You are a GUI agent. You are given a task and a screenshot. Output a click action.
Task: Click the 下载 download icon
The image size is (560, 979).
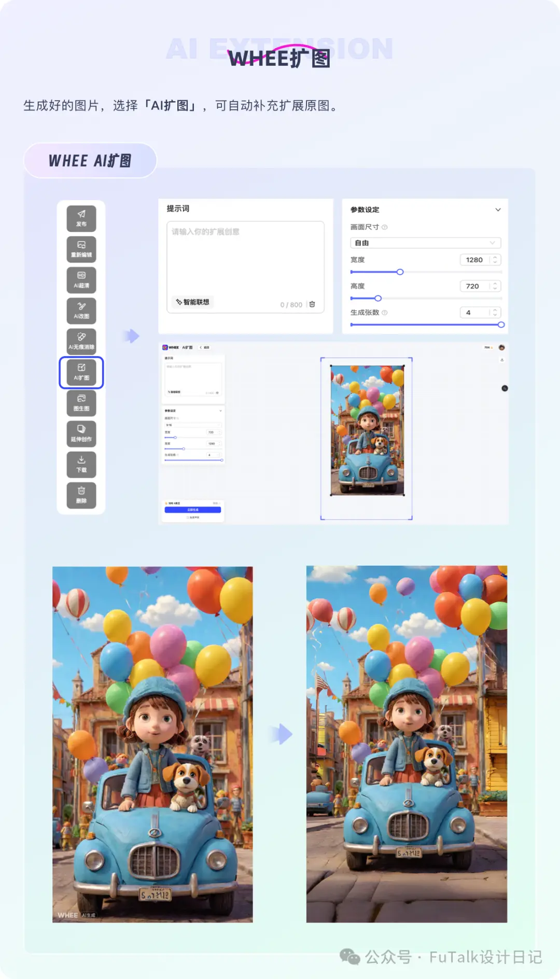coord(81,464)
